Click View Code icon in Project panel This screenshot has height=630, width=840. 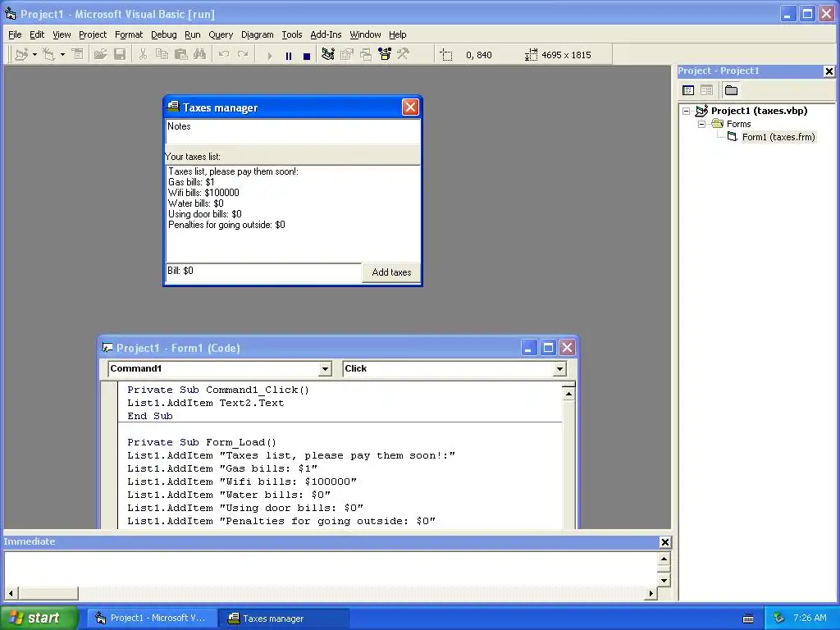coord(688,90)
